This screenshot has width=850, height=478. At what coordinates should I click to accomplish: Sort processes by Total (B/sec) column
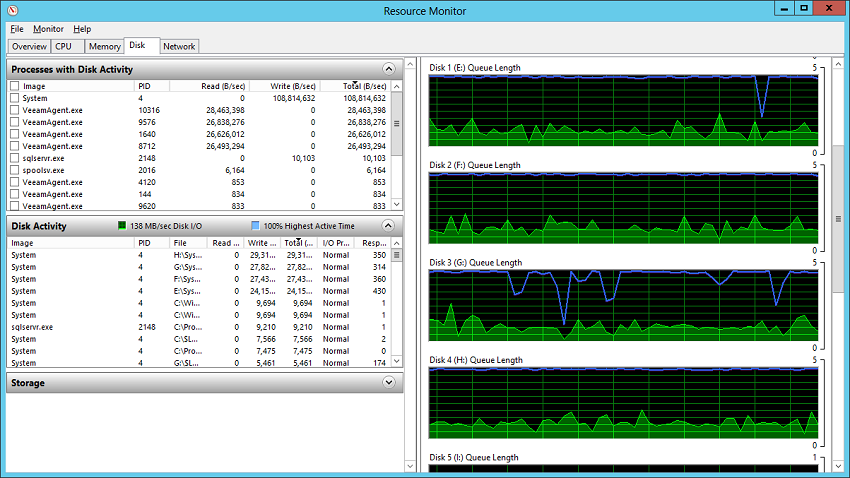(x=355, y=86)
